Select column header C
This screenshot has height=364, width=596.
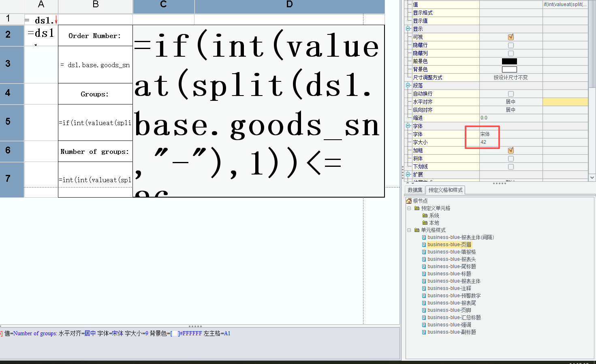tap(163, 4)
